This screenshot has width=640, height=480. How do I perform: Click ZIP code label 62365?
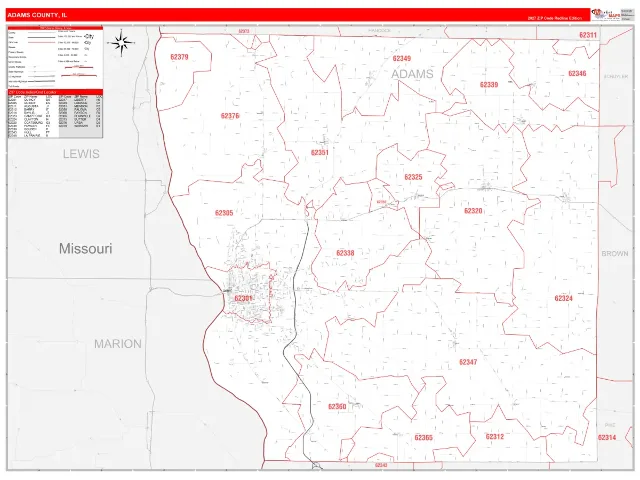point(423,438)
